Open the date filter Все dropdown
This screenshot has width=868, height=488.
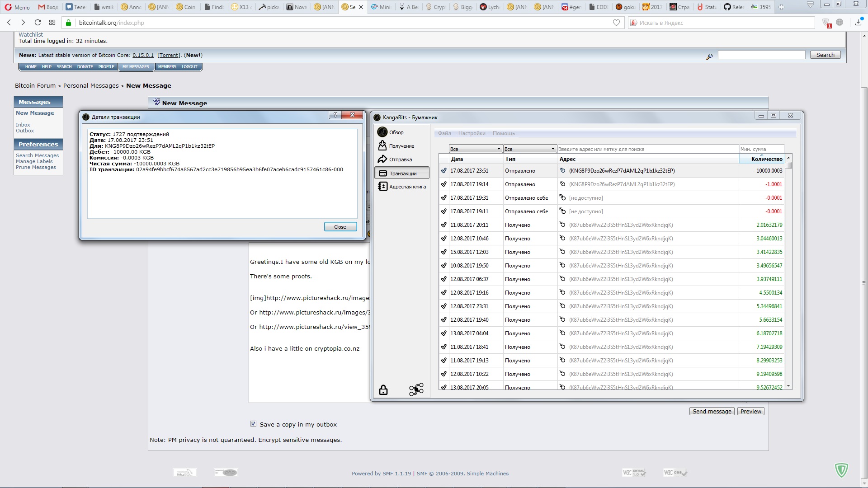tap(476, 149)
